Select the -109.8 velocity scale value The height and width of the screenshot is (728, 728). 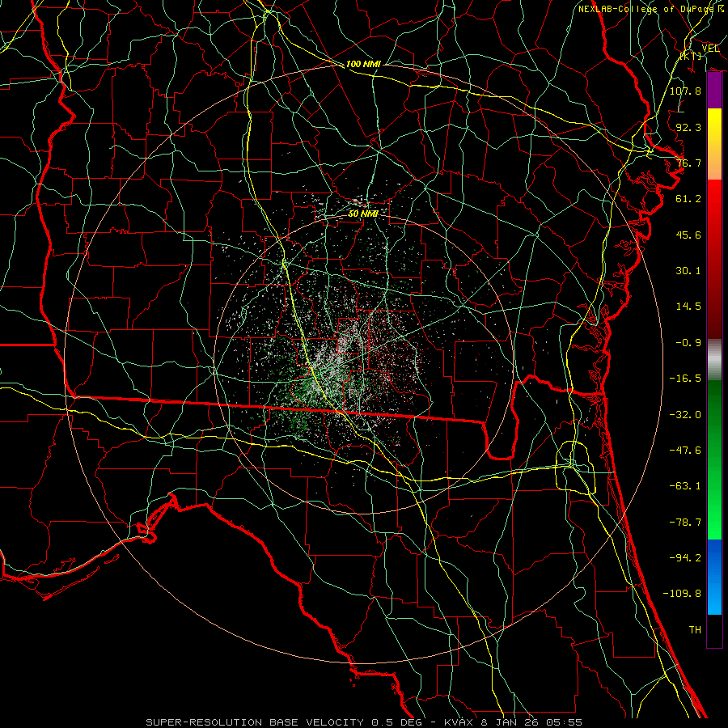coord(682,594)
